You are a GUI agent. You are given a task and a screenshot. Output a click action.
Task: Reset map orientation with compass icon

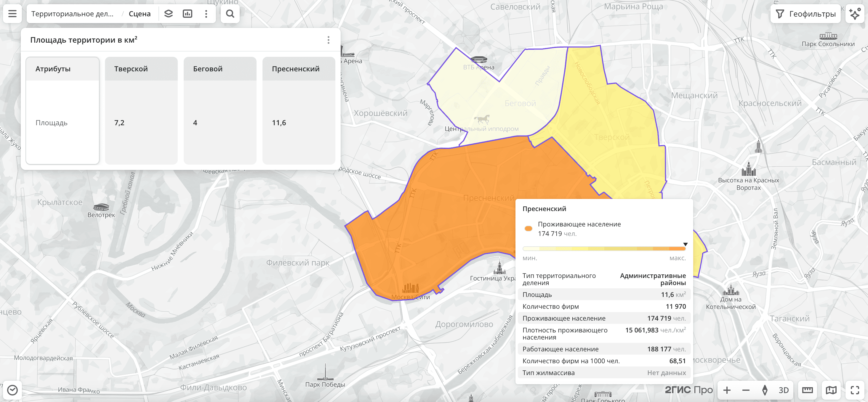pos(765,390)
